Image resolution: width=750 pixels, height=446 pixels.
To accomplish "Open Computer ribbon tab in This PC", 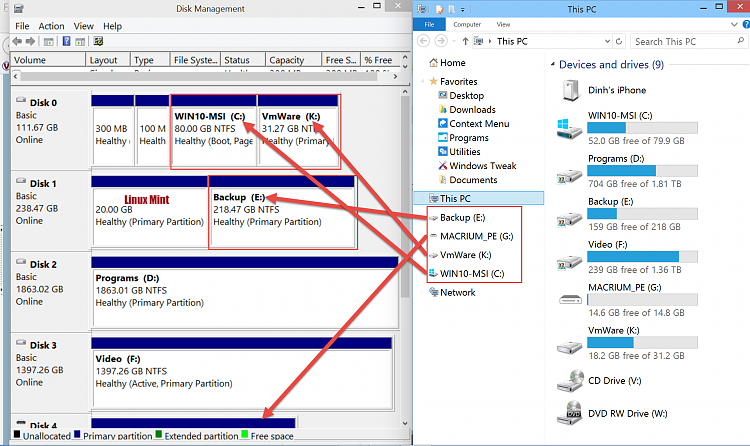I will click(467, 24).
